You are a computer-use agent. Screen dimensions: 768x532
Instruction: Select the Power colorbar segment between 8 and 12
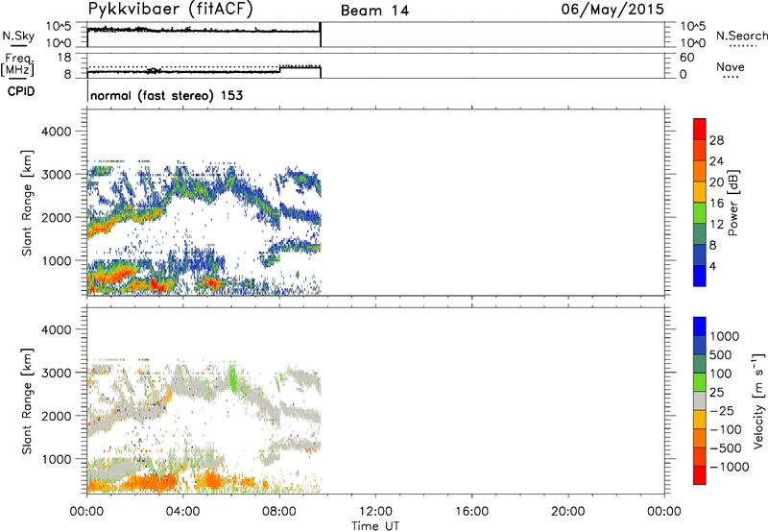(700, 233)
